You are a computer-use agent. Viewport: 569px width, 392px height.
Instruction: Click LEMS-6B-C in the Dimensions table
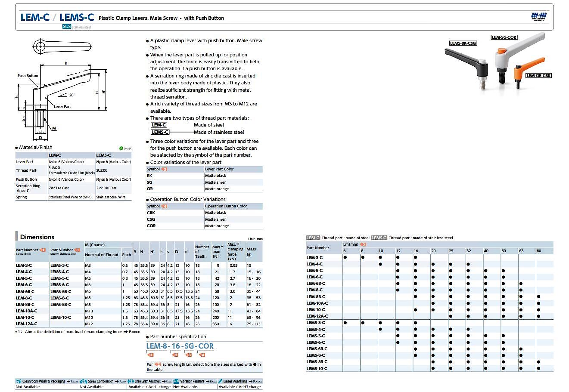[61, 291]
